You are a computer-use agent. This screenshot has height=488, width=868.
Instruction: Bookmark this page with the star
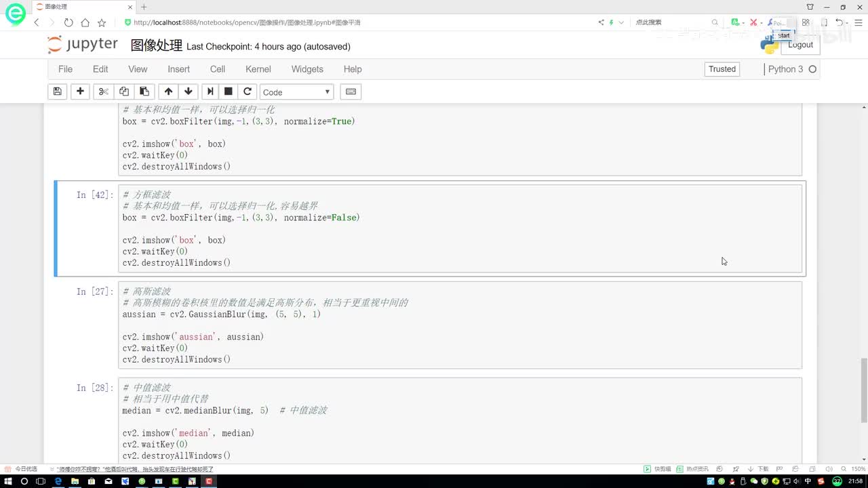pos(101,22)
